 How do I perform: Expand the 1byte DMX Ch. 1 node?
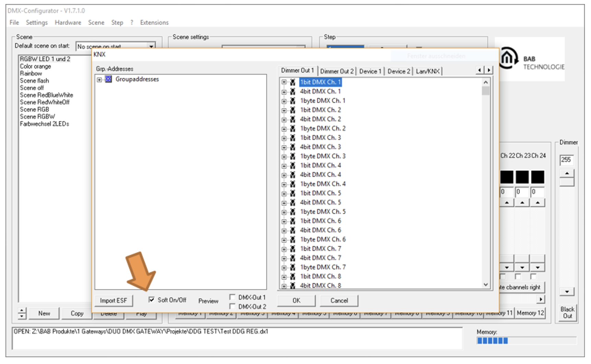[284, 101]
